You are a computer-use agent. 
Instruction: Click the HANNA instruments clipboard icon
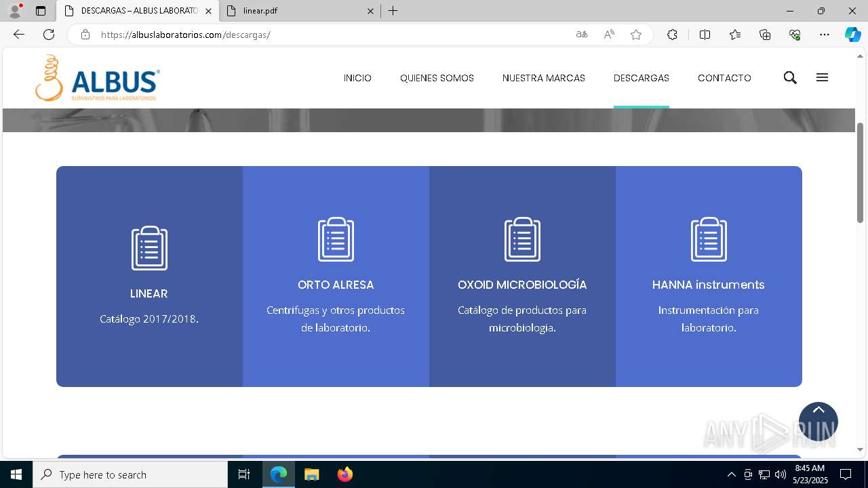[709, 239]
